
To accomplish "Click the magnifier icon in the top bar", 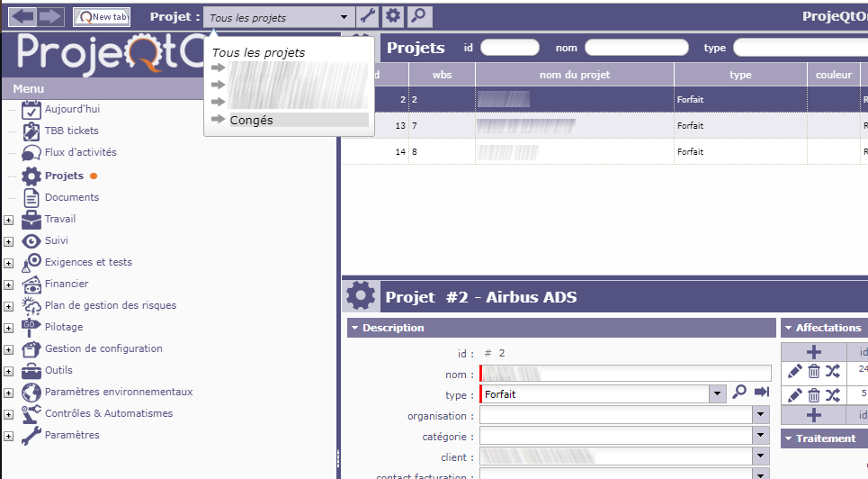I will point(419,16).
